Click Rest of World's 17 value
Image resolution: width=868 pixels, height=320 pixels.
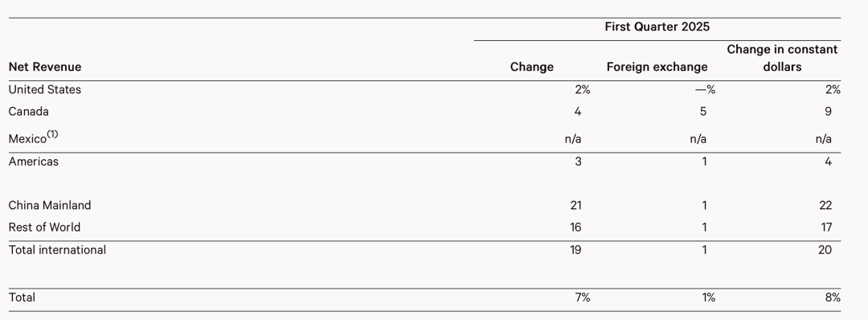click(825, 228)
